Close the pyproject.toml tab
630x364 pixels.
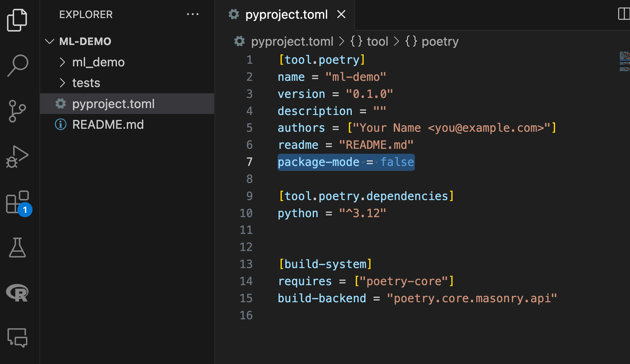(341, 14)
